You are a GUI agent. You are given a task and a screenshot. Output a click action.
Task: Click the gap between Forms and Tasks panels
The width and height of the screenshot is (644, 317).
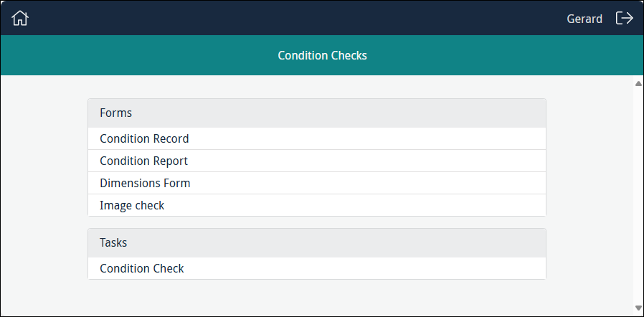316,222
